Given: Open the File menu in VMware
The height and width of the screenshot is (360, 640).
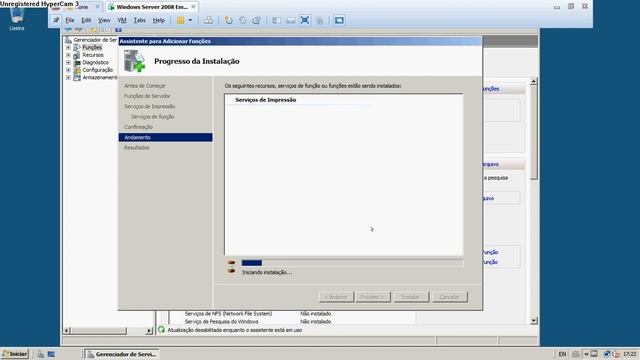Looking at the screenshot, I should click(x=70, y=20).
